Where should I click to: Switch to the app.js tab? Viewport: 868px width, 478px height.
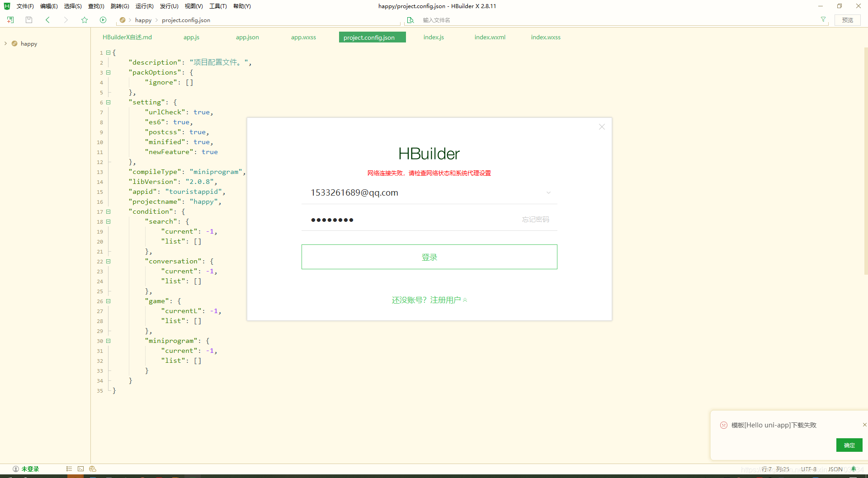coord(191,37)
